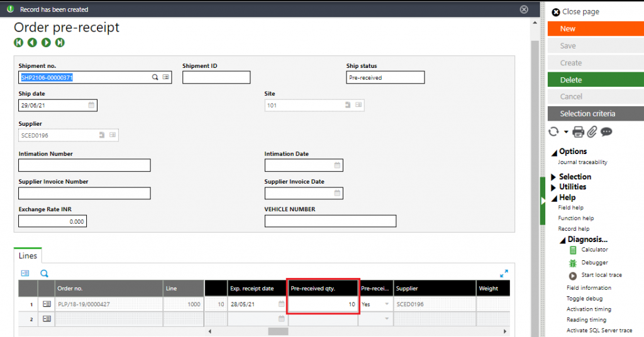Image resolution: width=644 pixels, height=337 pixels.
Task: Expand the Utilities section
Action: [x=553, y=187]
